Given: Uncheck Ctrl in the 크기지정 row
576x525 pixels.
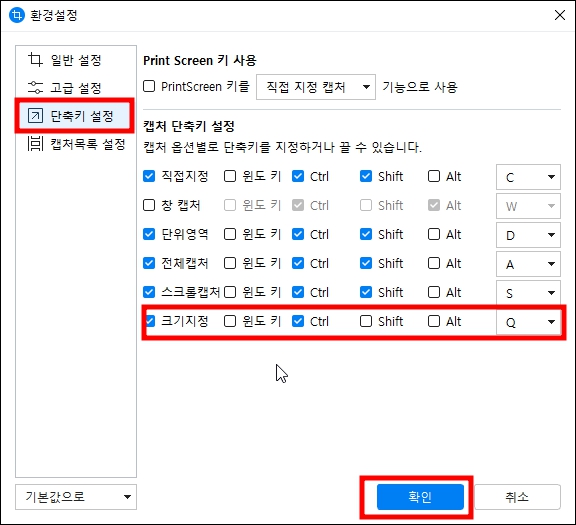Looking at the screenshot, I should 298,321.
